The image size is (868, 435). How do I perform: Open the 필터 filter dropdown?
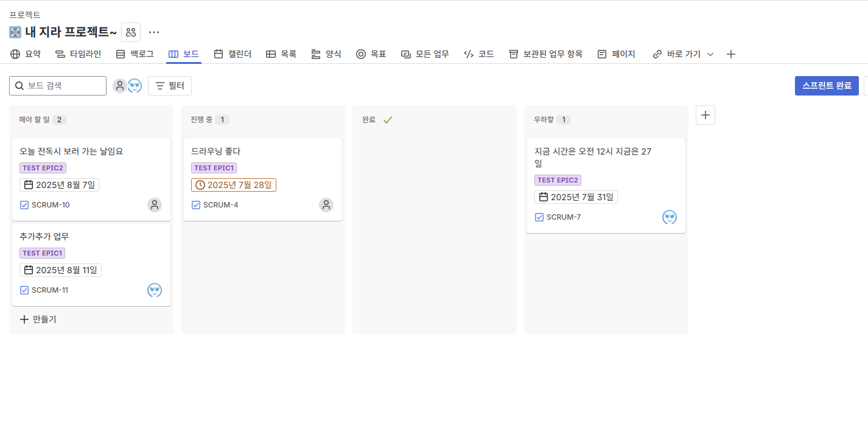coord(170,86)
